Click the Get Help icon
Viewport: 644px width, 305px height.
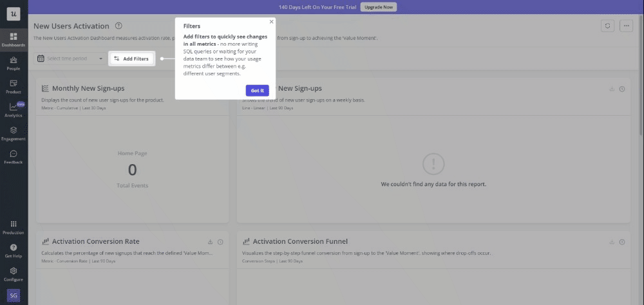pos(14,250)
